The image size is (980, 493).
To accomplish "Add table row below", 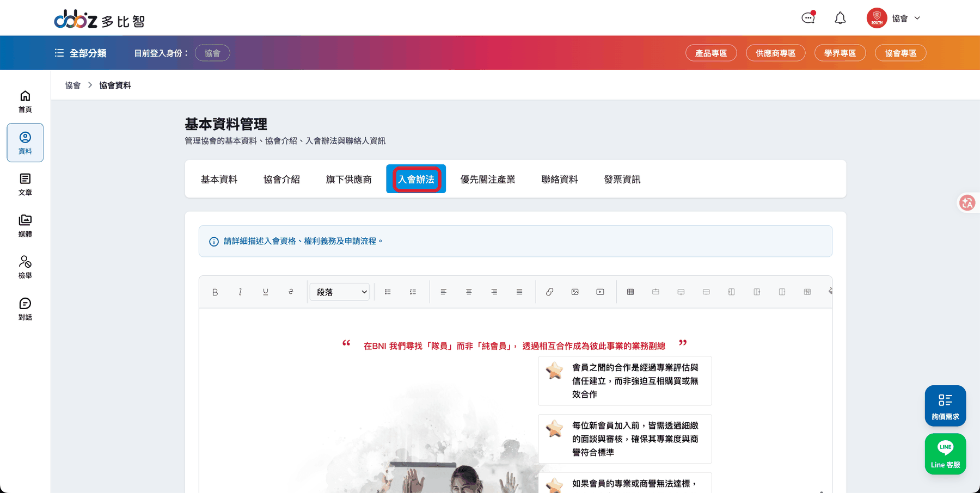I will [x=681, y=292].
